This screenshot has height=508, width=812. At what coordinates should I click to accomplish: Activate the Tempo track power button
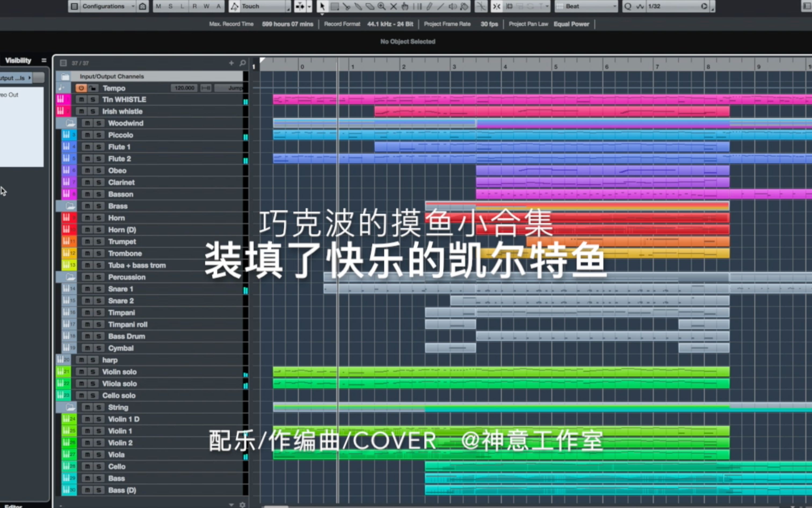(x=81, y=88)
